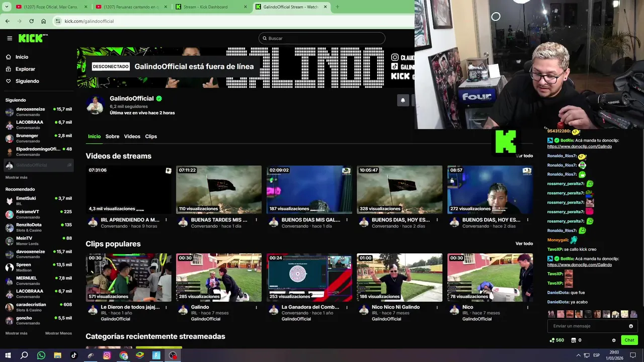Click the Buscar search field

(x=322, y=38)
